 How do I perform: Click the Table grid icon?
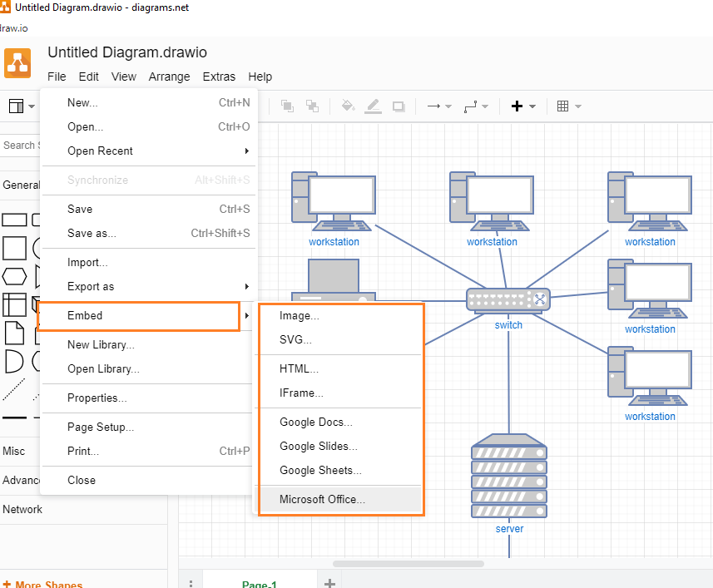[x=562, y=106]
